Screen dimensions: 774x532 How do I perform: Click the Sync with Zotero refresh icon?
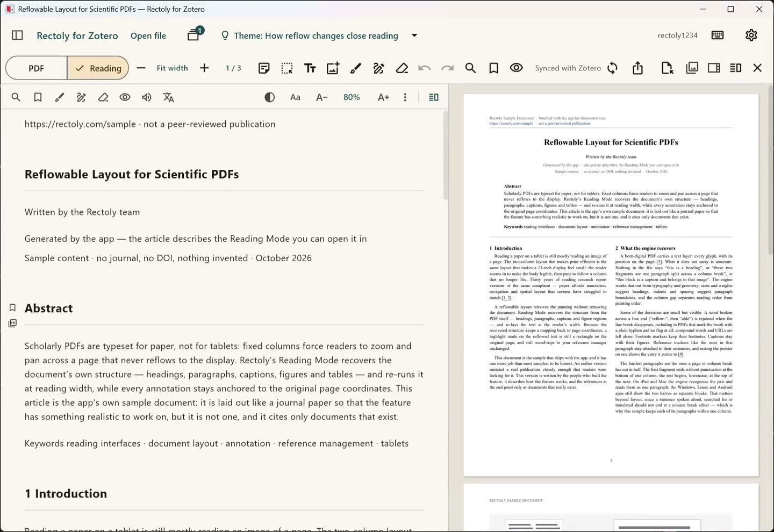pos(612,68)
